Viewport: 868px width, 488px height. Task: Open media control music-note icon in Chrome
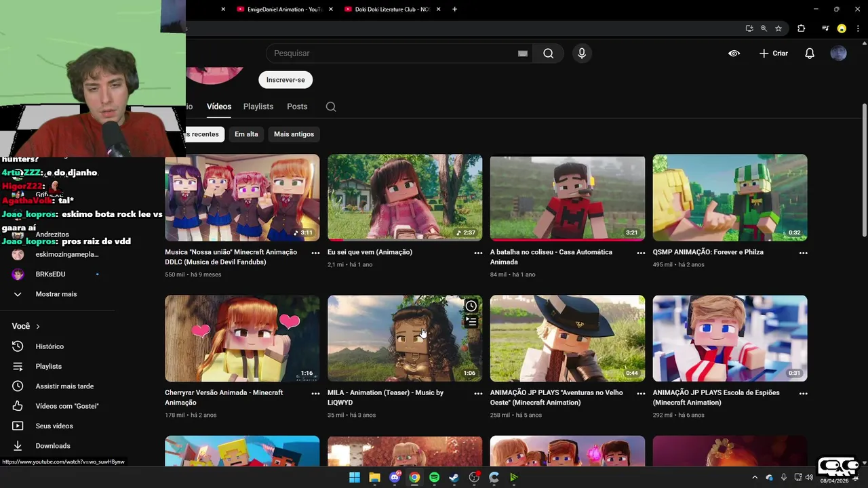825,28
